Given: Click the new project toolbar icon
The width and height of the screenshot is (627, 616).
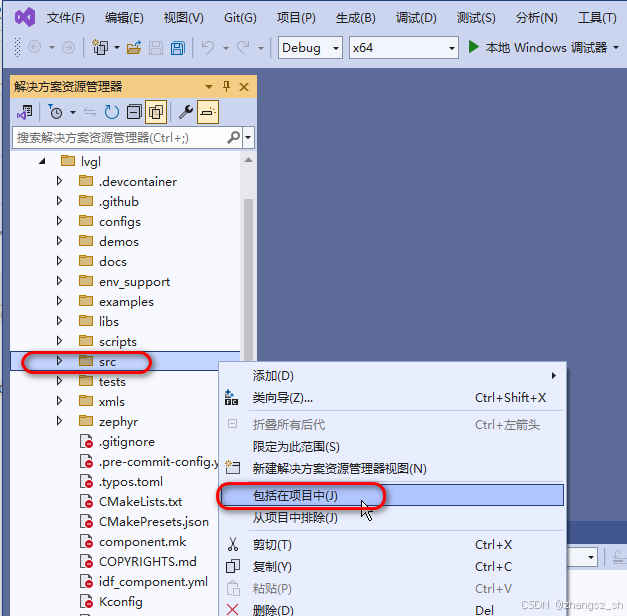Looking at the screenshot, I should point(100,48).
